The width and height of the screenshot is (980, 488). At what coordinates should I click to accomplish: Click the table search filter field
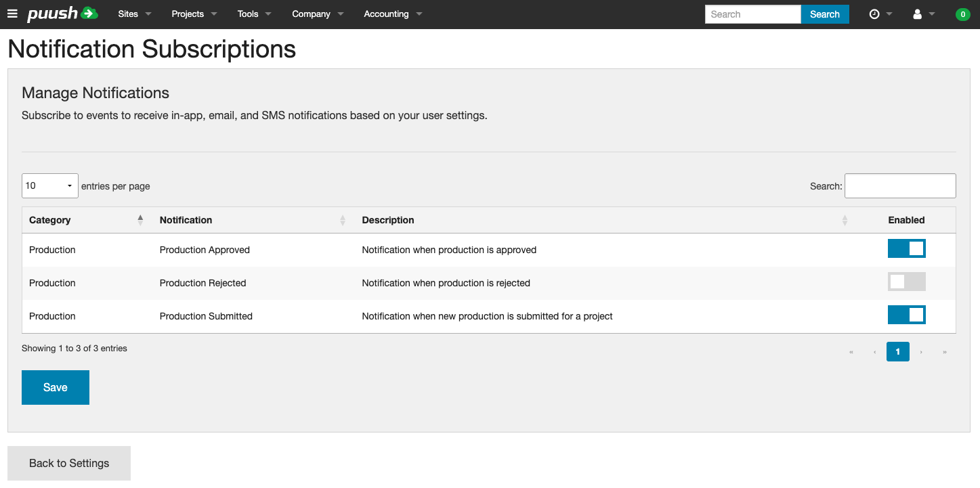[900, 185]
